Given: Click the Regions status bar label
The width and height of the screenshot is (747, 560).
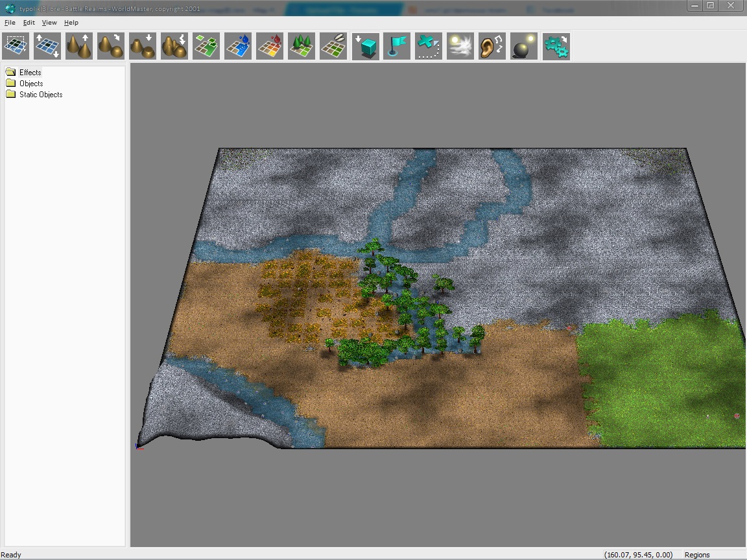Looking at the screenshot, I should click(697, 555).
